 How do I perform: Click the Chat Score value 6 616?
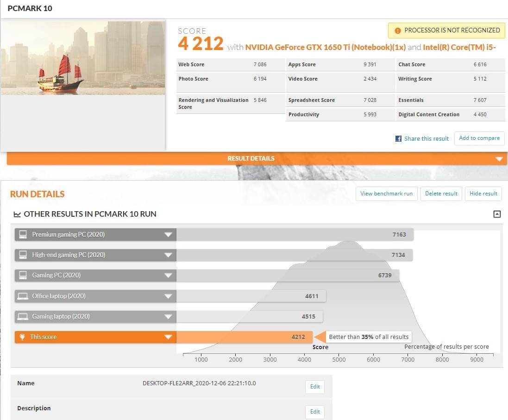(480, 64)
